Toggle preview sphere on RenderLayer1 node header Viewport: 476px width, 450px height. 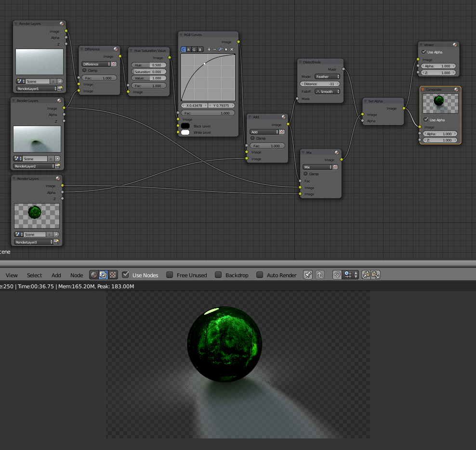coord(62,24)
